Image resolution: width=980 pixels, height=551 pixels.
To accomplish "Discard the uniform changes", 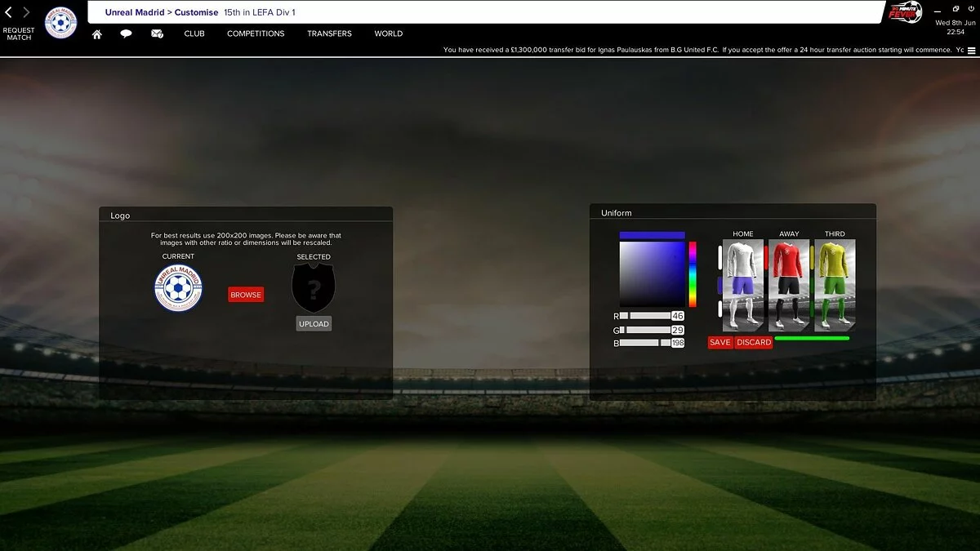I will pos(754,343).
